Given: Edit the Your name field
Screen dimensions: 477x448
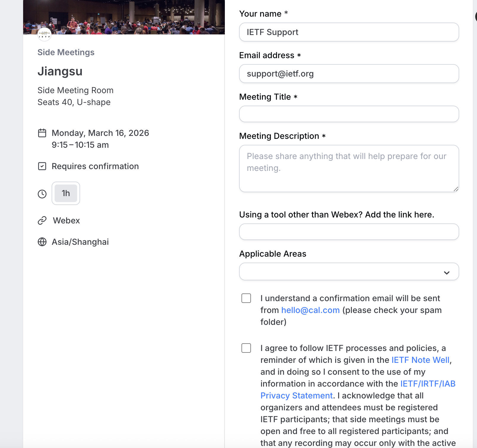Looking at the screenshot, I should (349, 32).
